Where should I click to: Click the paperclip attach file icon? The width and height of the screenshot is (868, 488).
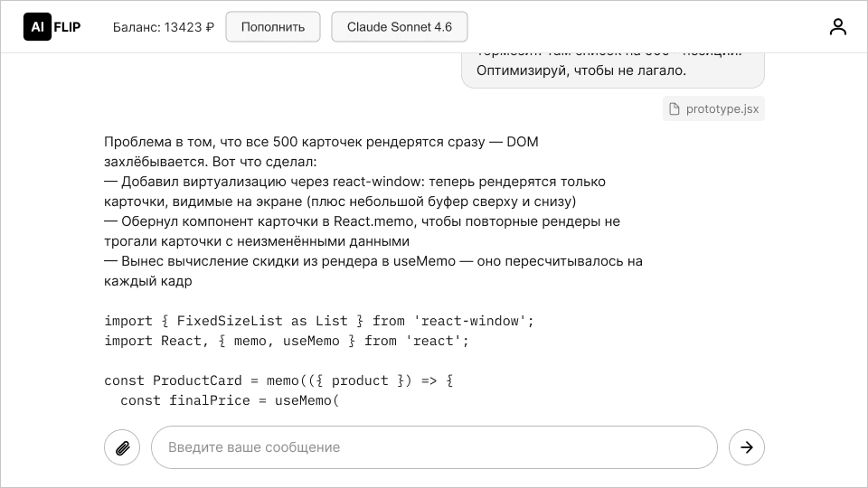tap(122, 447)
